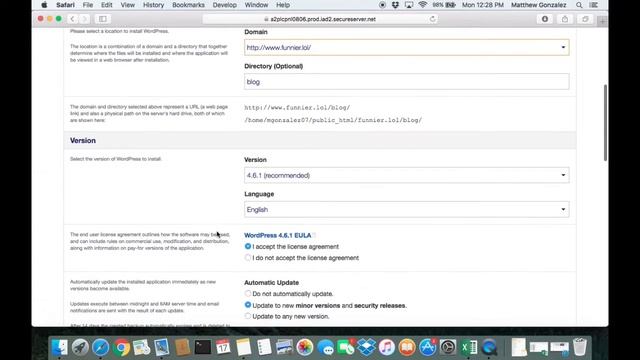
Task: Open the Develop menu
Action: pyautogui.click(x=224, y=5)
